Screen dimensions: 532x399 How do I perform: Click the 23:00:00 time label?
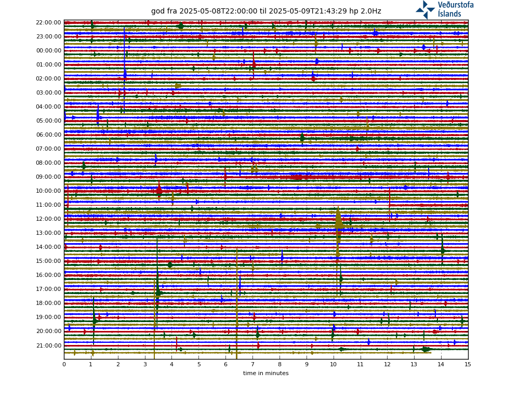(x=48, y=37)
